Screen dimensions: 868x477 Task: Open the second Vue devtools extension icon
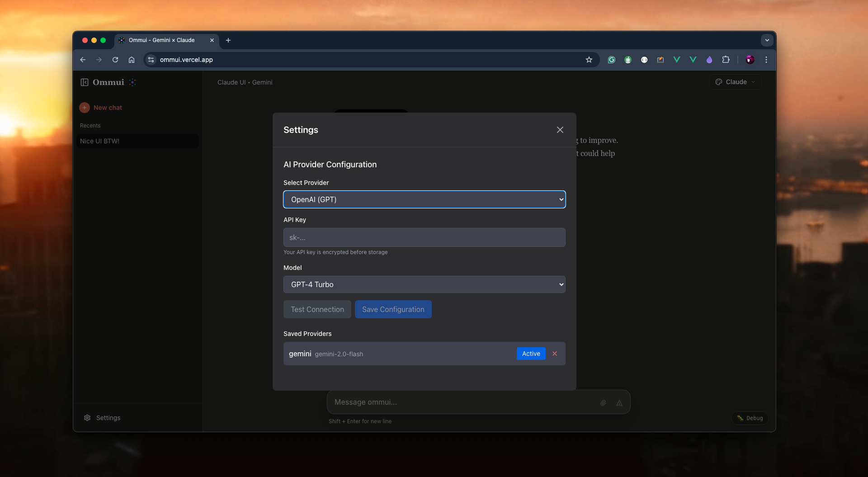coord(693,60)
